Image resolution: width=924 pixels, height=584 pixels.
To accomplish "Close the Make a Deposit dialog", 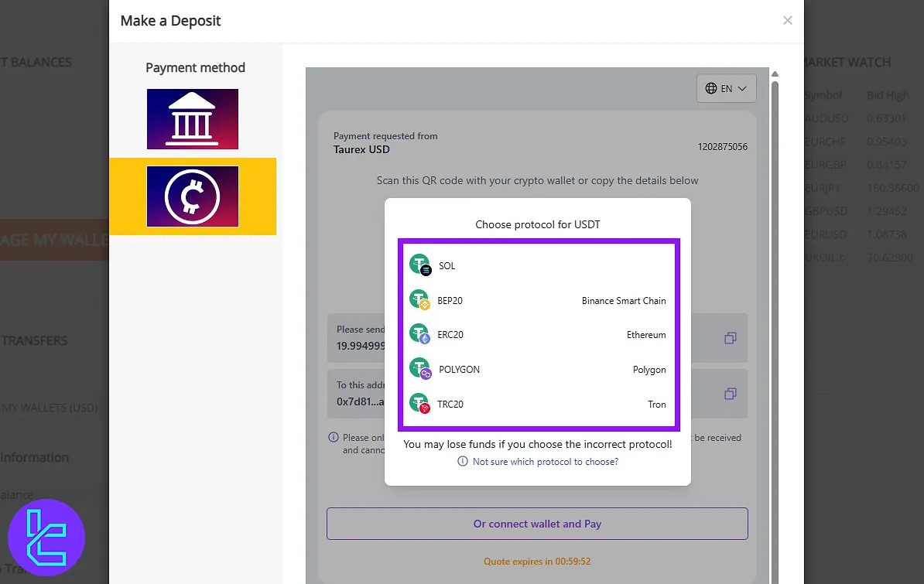I will (x=787, y=21).
